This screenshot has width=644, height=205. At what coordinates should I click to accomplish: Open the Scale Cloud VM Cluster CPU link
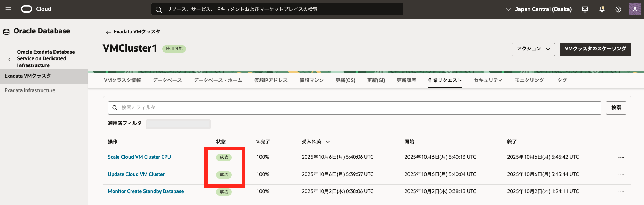pos(139,157)
